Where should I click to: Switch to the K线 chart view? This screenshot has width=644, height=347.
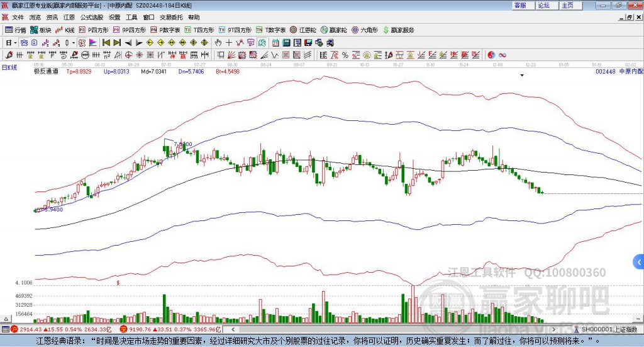click(x=65, y=30)
